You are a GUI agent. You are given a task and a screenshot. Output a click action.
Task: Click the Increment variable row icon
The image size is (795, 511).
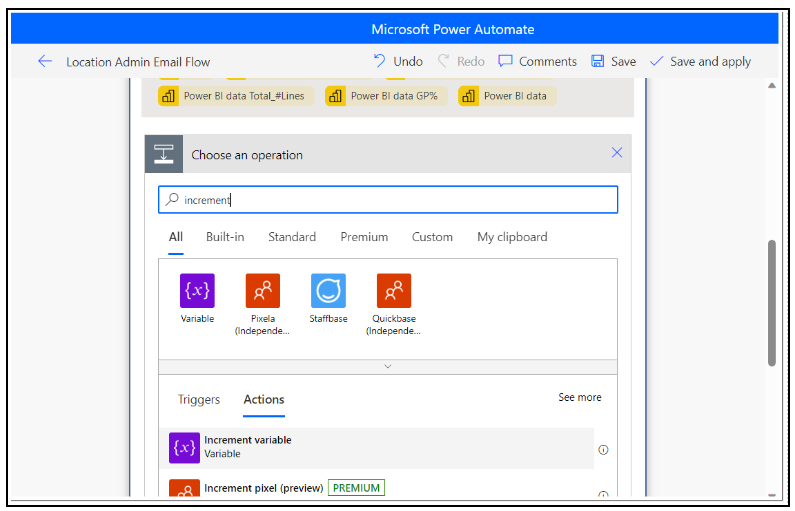click(x=184, y=448)
